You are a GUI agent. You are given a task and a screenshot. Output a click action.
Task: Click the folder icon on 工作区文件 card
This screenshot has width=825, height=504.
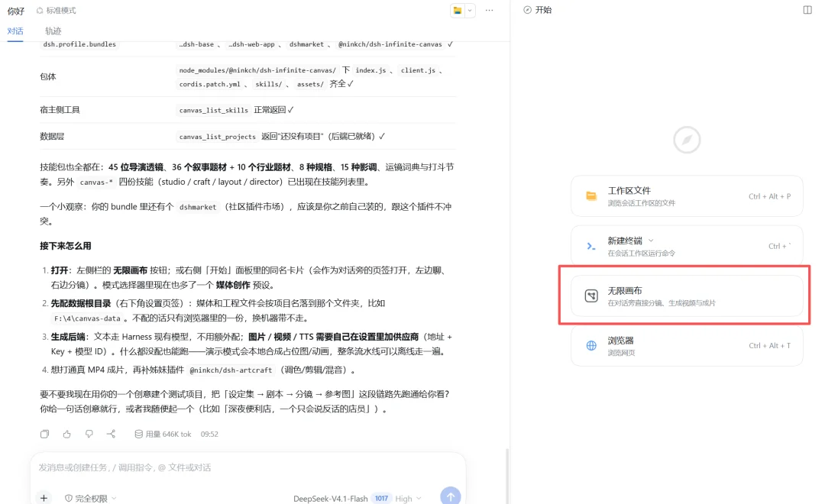pos(591,196)
